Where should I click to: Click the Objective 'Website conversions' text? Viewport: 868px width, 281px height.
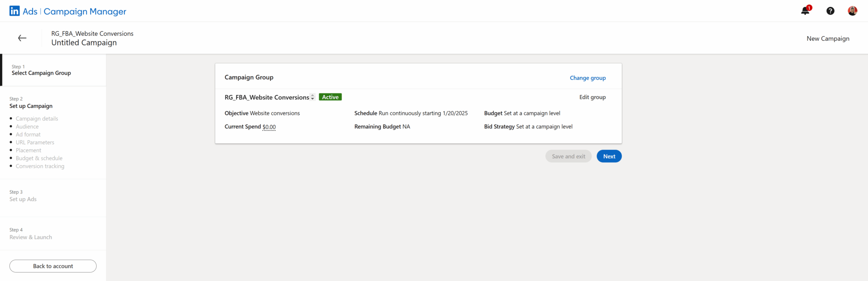click(275, 113)
